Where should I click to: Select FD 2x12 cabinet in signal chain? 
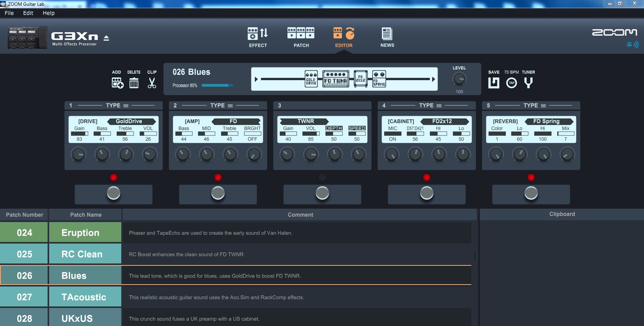point(360,79)
